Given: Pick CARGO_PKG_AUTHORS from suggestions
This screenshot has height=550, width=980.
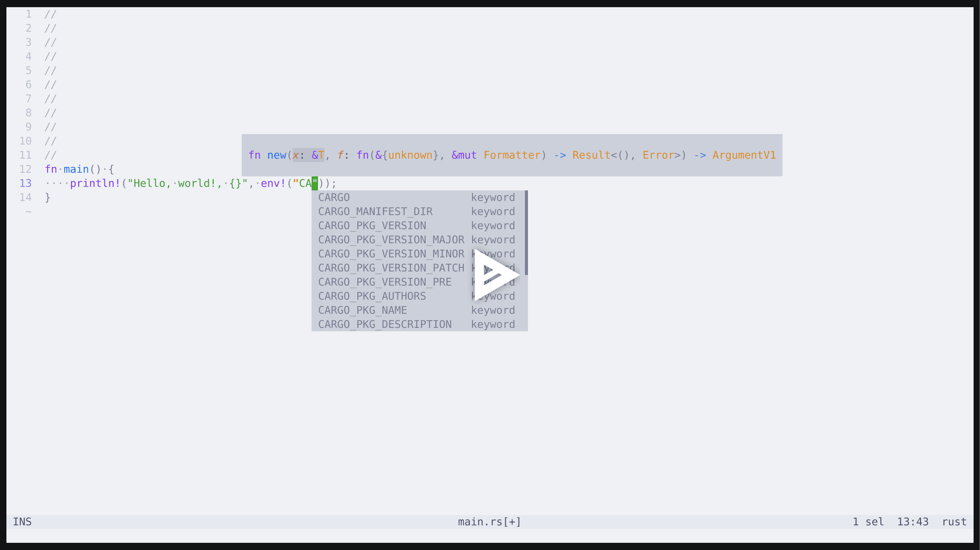Looking at the screenshot, I should coord(418,296).
